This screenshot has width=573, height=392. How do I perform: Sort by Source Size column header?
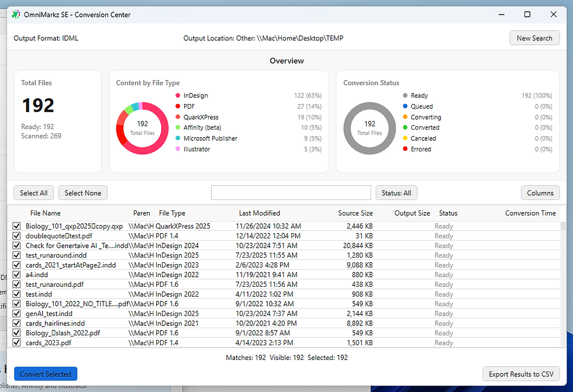tap(355, 213)
